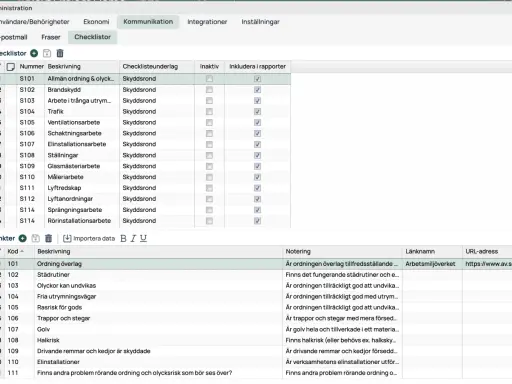Select checkpoint 101 Ordning överlag
The width and height of the screenshot is (512, 384).
(256, 264)
